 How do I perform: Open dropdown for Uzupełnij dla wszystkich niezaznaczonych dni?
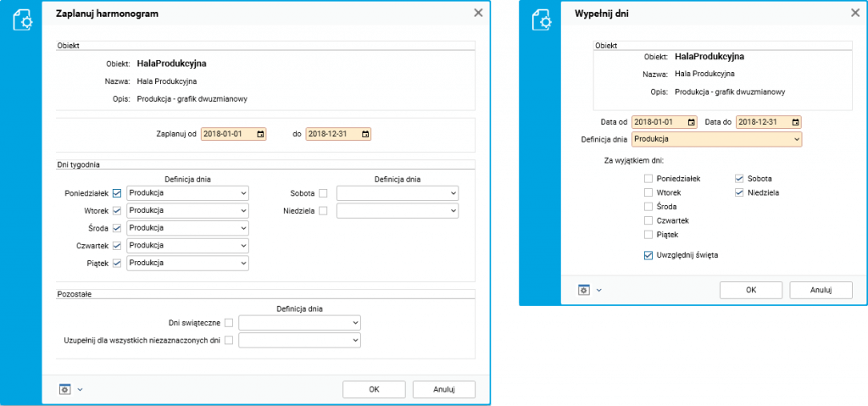[x=299, y=340]
